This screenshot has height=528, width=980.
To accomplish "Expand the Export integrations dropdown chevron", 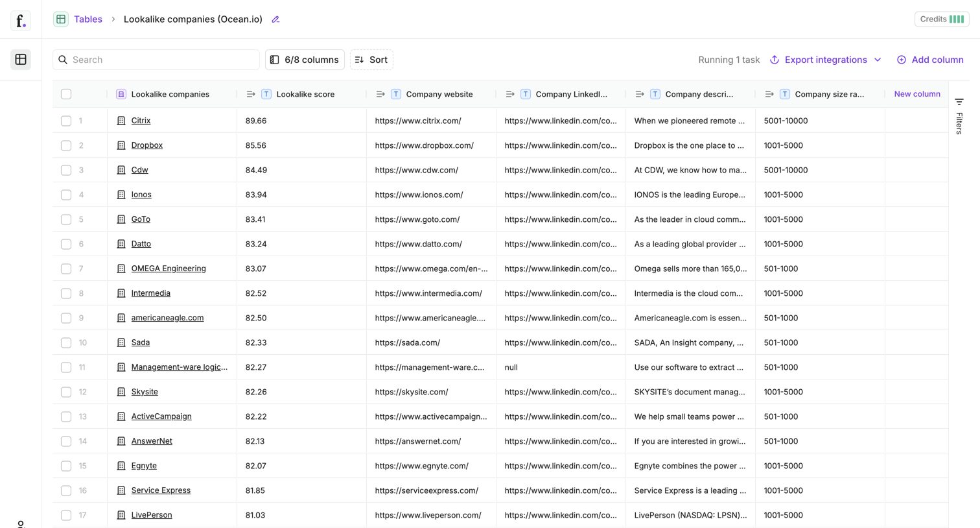I will coord(878,60).
